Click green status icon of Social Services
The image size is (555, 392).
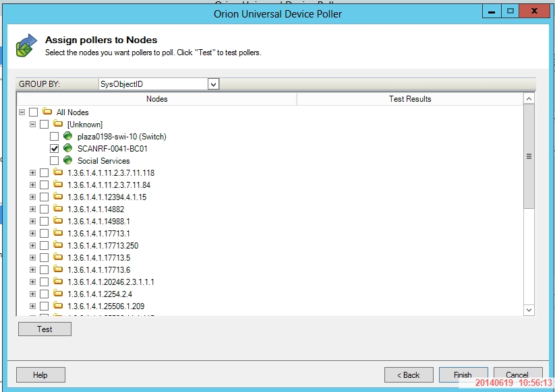pyautogui.click(x=67, y=160)
